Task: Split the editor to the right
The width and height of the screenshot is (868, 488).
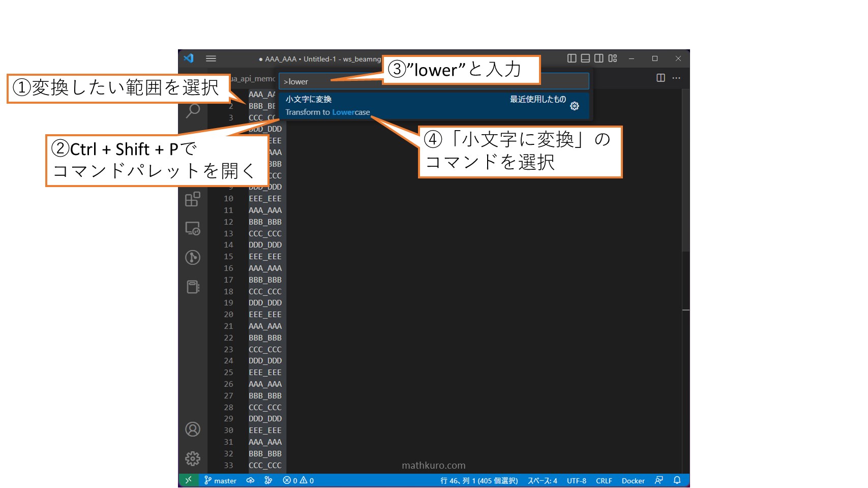Action: [661, 78]
